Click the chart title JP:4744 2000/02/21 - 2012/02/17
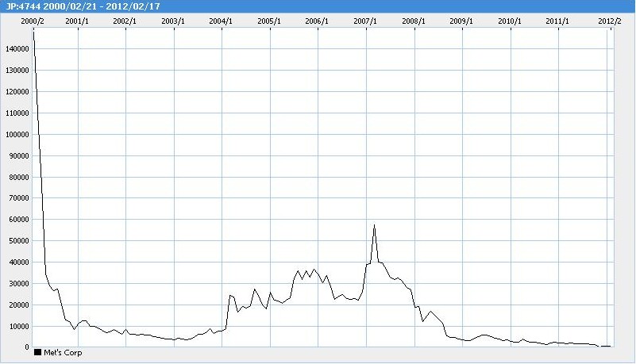636x364 pixels. pos(83,6)
